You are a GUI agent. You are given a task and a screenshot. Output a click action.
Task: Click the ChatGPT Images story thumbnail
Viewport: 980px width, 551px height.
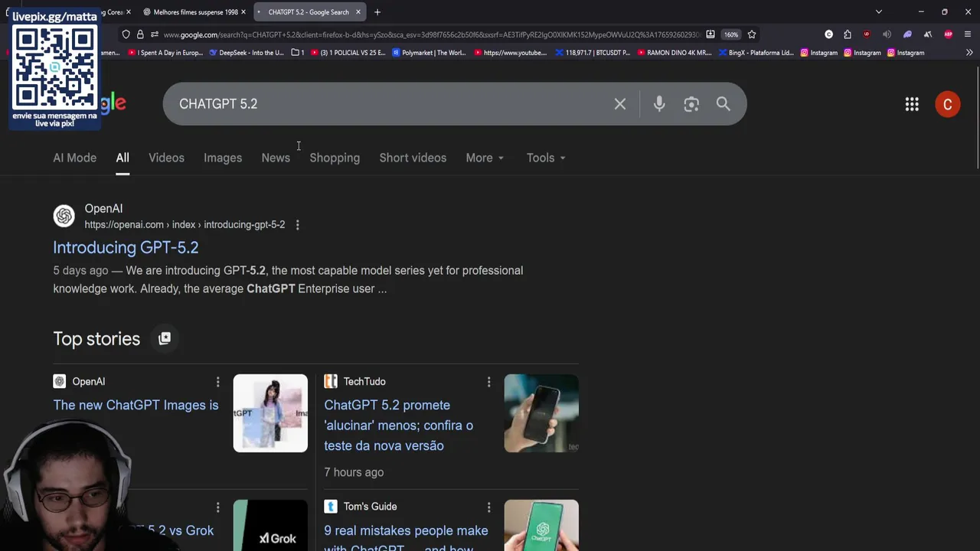(x=270, y=413)
